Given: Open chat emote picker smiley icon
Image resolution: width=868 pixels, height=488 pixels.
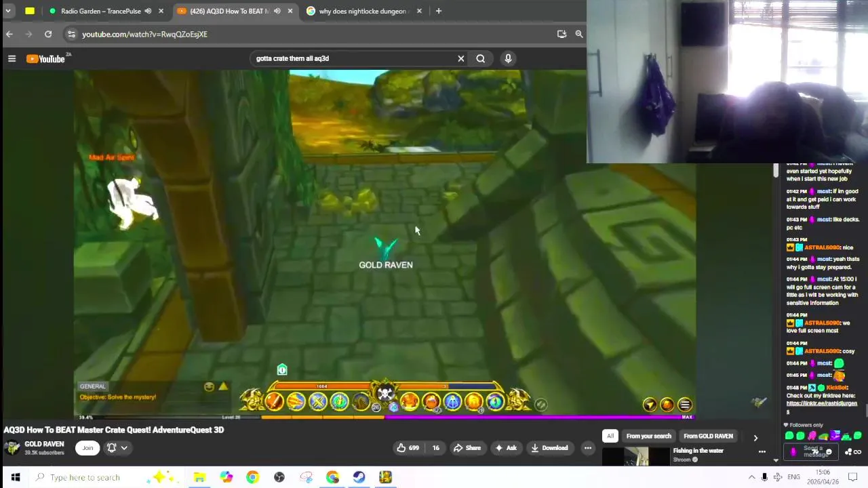Looking at the screenshot, I should (x=829, y=452).
